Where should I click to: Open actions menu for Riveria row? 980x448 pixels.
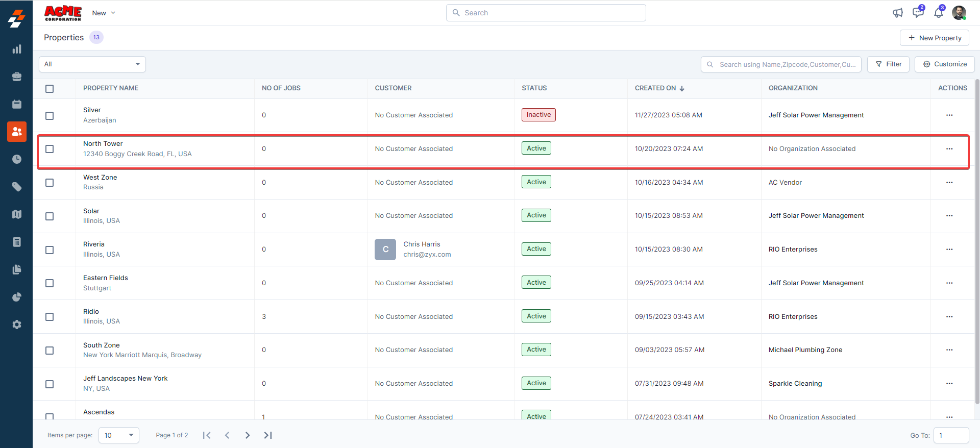[x=949, y=250]
